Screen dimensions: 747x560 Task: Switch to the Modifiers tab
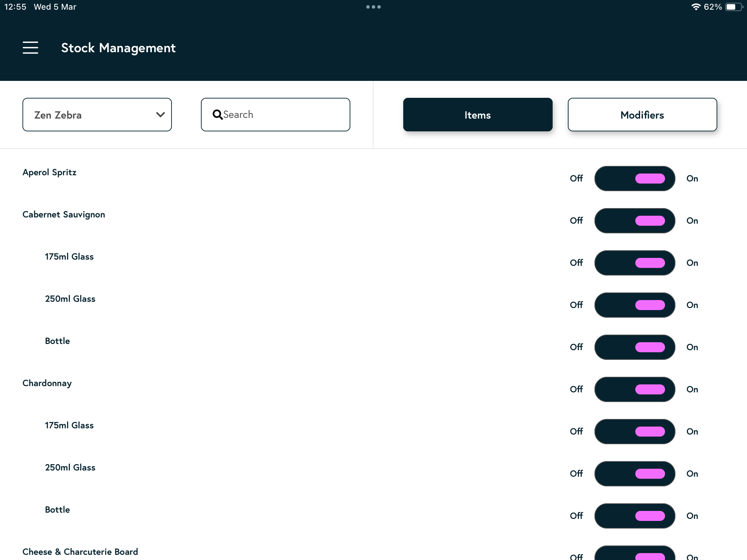pyautogui.click(x=642, y=114)
